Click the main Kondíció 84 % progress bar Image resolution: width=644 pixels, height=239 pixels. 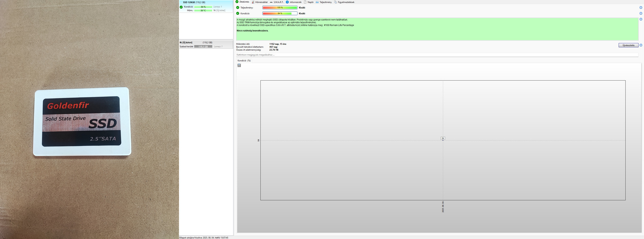280,14
